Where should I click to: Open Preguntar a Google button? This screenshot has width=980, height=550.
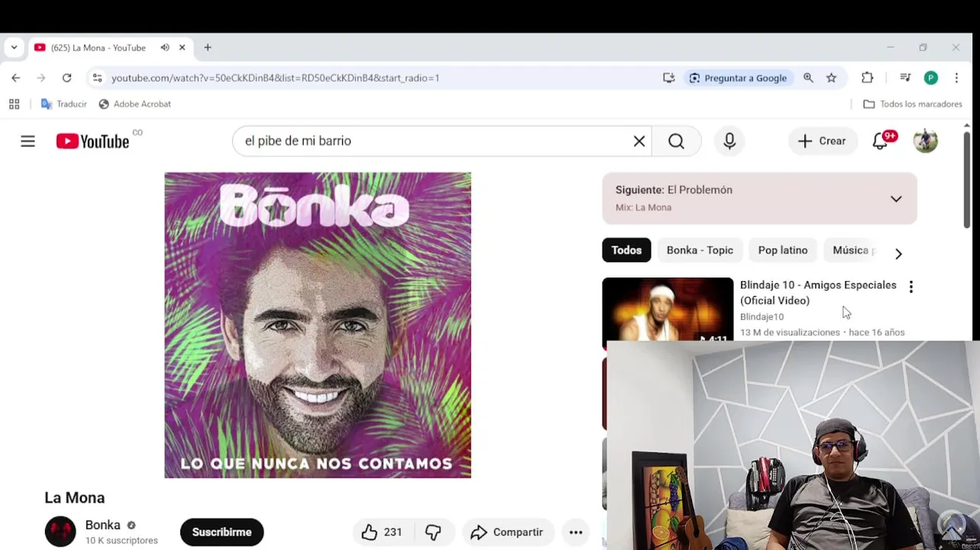pyautogui.click(x=738, y=78)
